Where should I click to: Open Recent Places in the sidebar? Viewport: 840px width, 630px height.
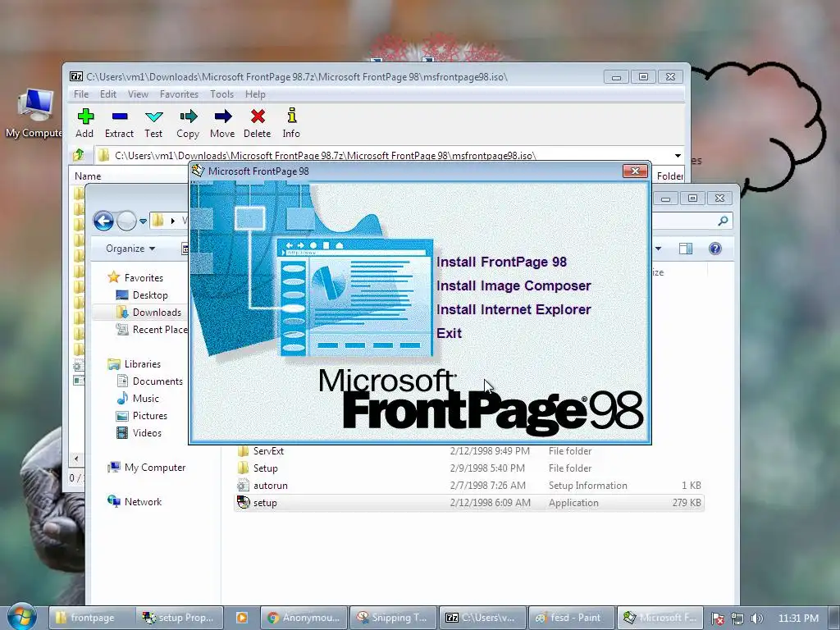click(x=152, y=330)
